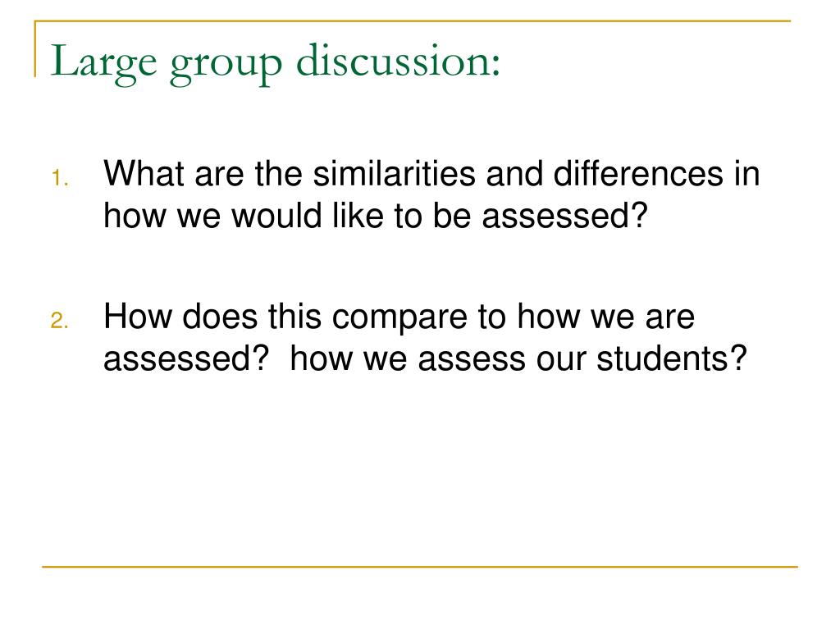Click the word 'differences' in question one
This screenshot has width=840, height=630.
click(638, 174)
